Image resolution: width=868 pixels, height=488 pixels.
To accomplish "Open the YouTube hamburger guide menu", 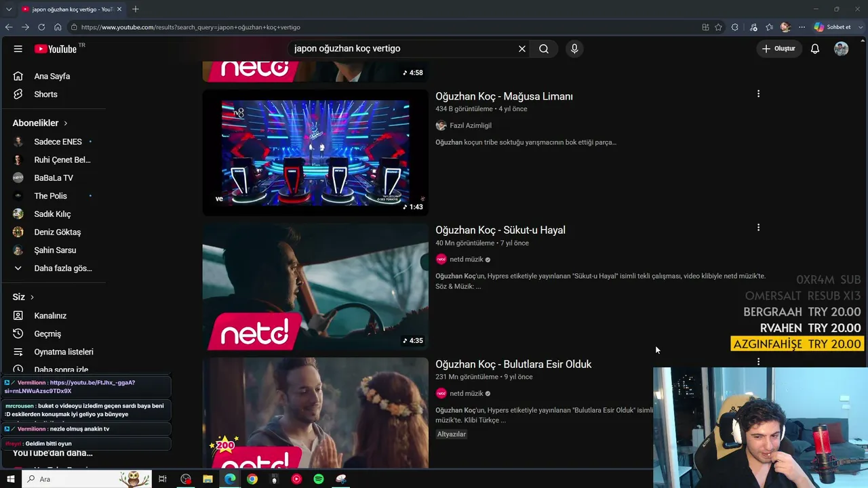I will 18,49.
